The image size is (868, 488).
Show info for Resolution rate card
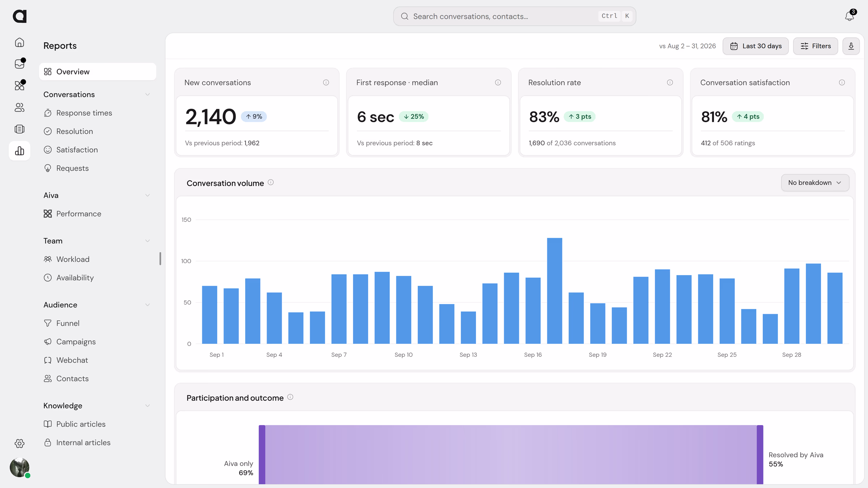pos(670,82)
